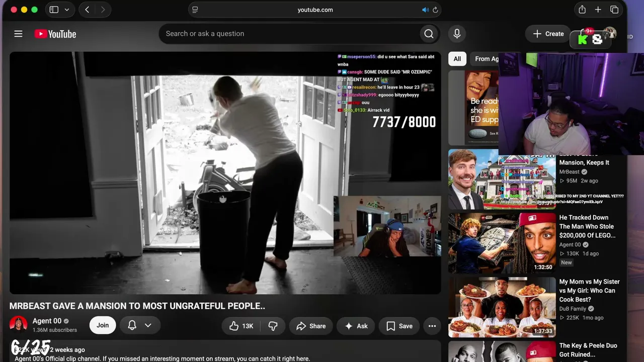Click the '95M 2w ago' video stats
The width and height of the screenshot is (644, 362).
click(579, 181)
